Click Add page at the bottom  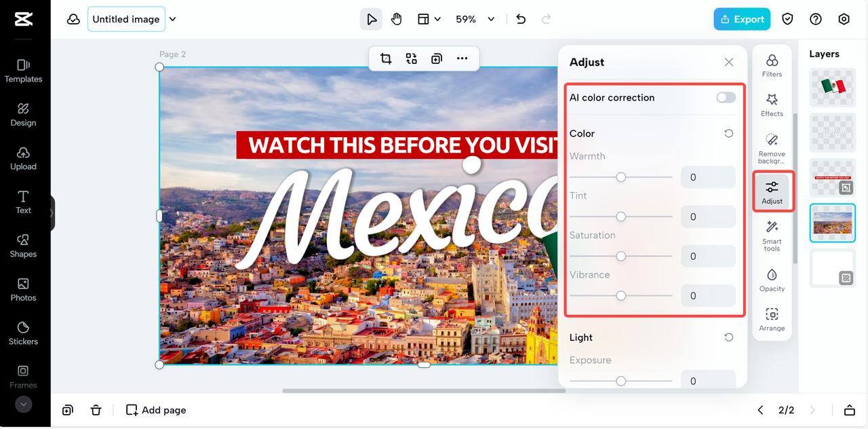155,410
